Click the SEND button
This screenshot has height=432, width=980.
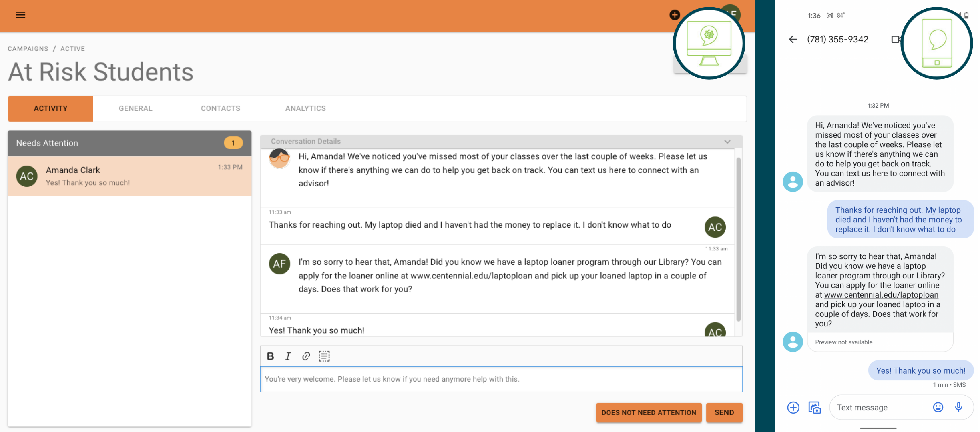click(x=724, y=412)
